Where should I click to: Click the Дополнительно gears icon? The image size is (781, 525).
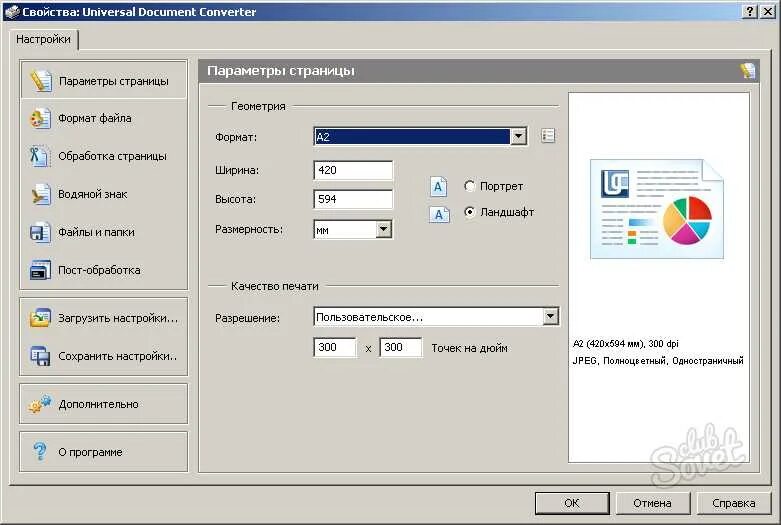tap(40, 404)
